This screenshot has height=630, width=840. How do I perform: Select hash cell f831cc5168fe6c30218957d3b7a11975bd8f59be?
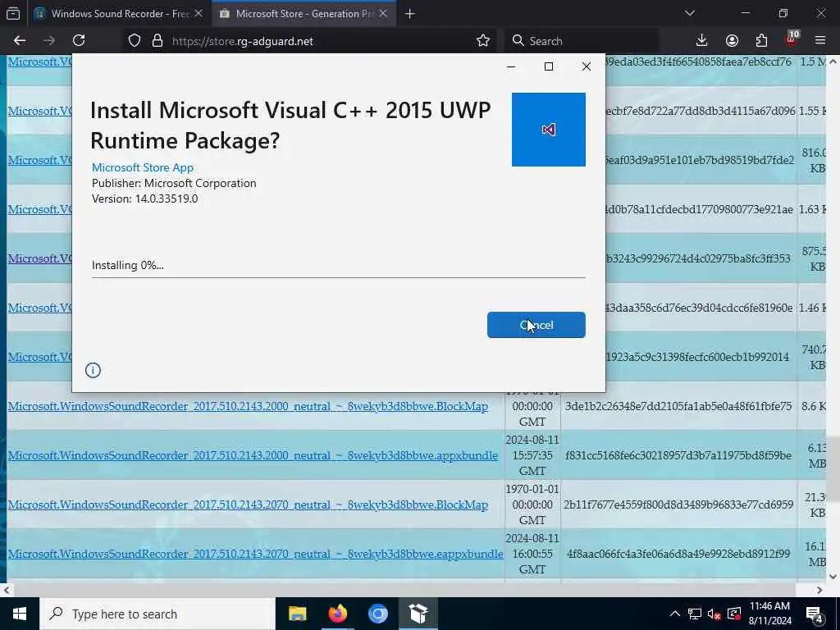click(x=678, y=455)
